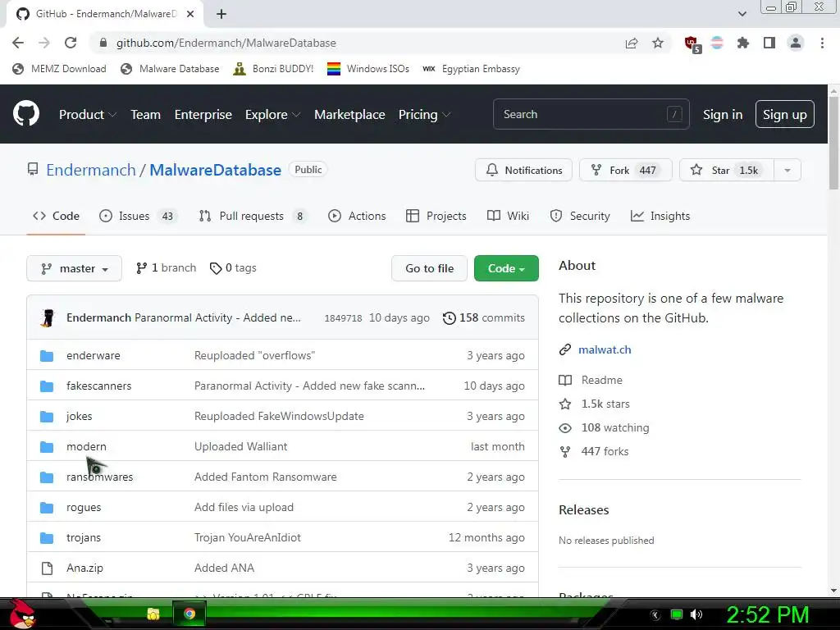The image size is (840, 630).
Task: Open the 158 commits link
Action: pos(484,318)
